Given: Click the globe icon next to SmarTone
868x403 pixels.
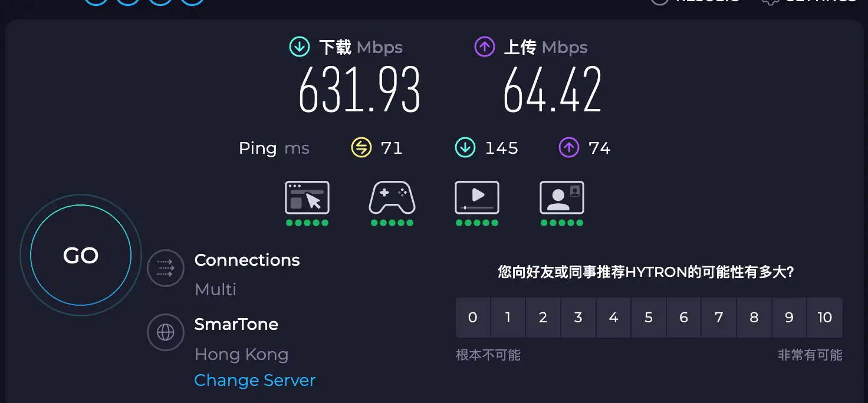Looking at the screenshot, I should (x=166, y=332).
